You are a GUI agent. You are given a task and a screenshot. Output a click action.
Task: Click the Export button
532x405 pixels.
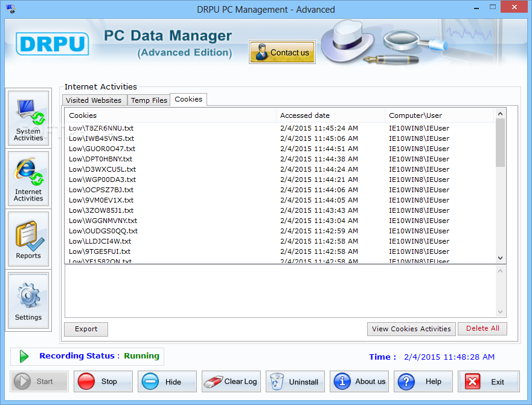coord(86,329)
